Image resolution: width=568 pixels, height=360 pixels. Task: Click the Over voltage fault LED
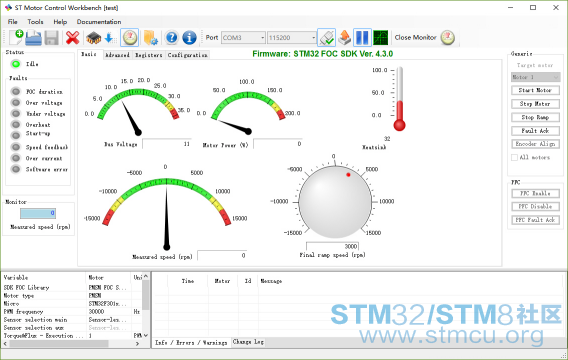coord(16,102)
